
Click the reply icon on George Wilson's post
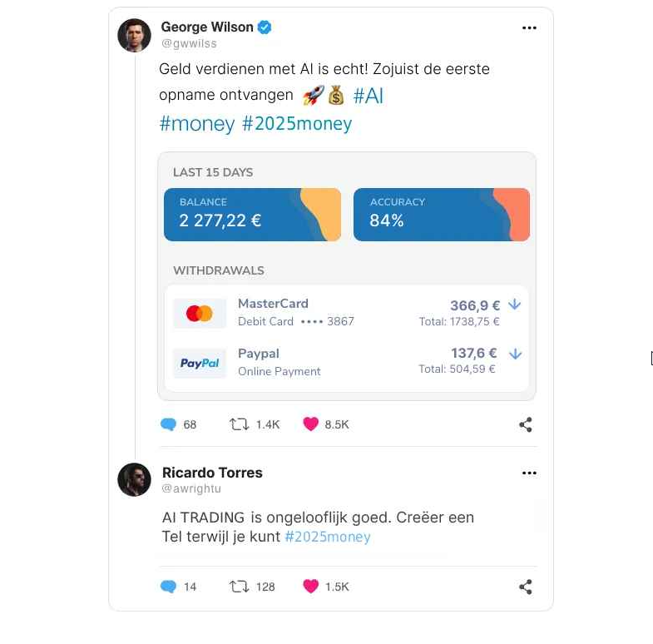pyautogui.click(x=169, y=424)
